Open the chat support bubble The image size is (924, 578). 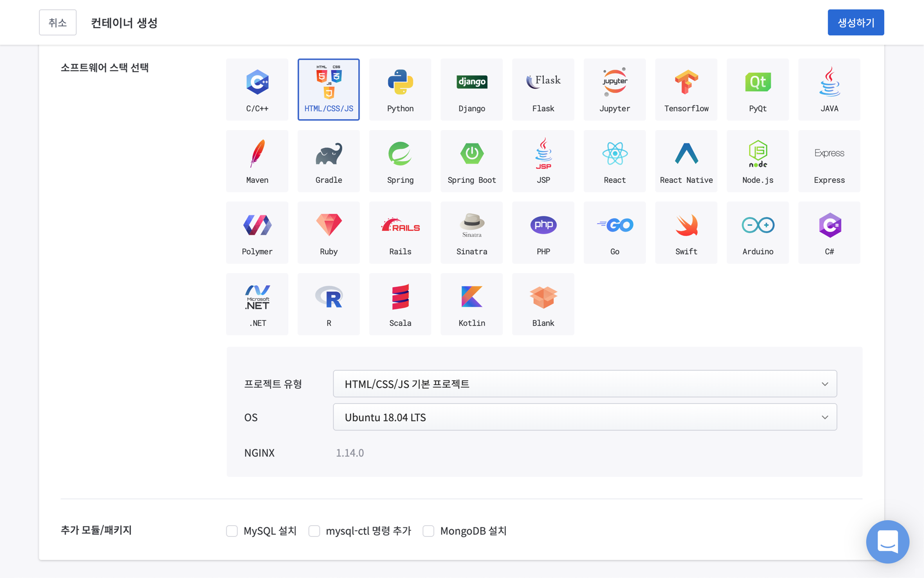coord(887,541)
